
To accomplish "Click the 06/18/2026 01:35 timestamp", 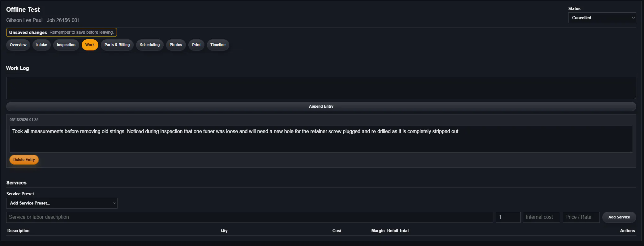I will 24,120.
